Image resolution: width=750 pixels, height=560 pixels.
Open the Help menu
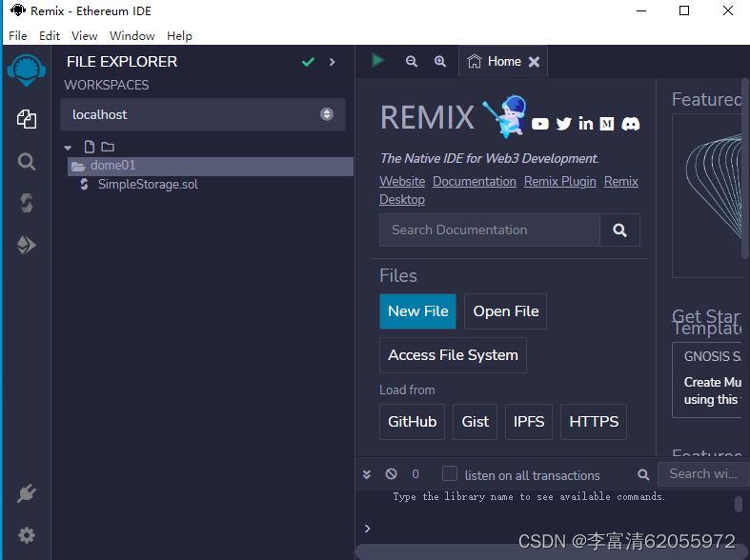179,36
